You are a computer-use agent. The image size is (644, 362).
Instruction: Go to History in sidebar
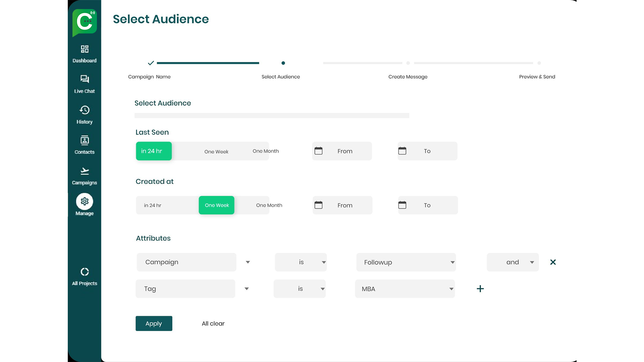click(85, 110)
